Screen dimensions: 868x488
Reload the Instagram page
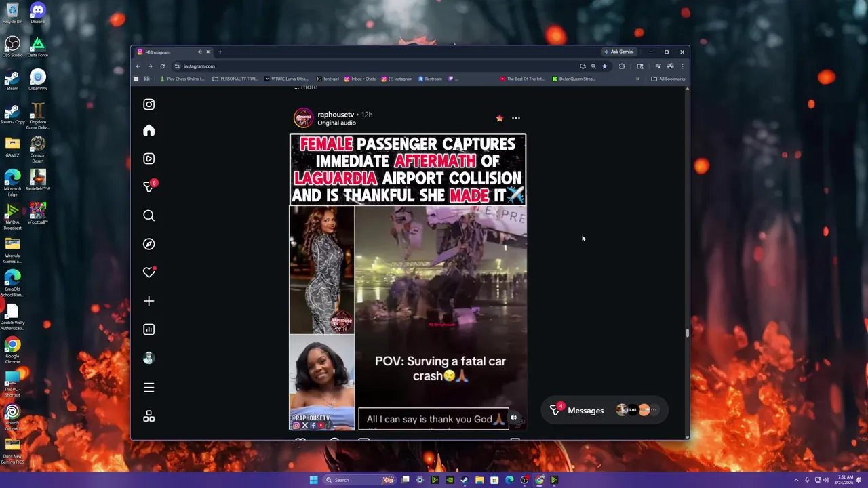[162, 66]
